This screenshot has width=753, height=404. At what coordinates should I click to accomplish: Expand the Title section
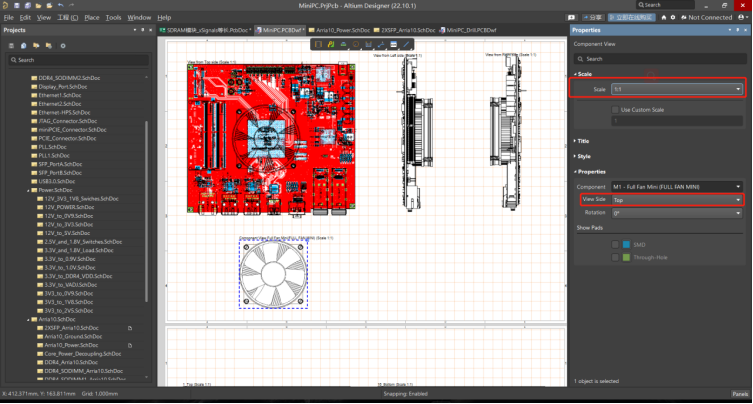[582, 141]
